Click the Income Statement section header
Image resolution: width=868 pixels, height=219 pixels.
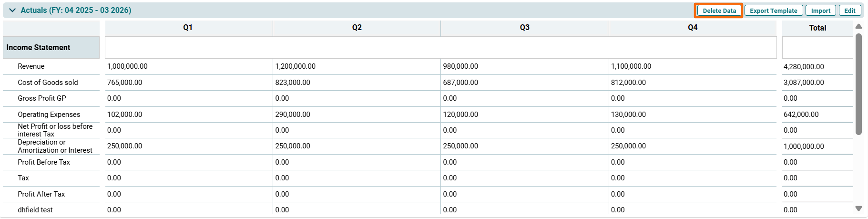point(38,48)
